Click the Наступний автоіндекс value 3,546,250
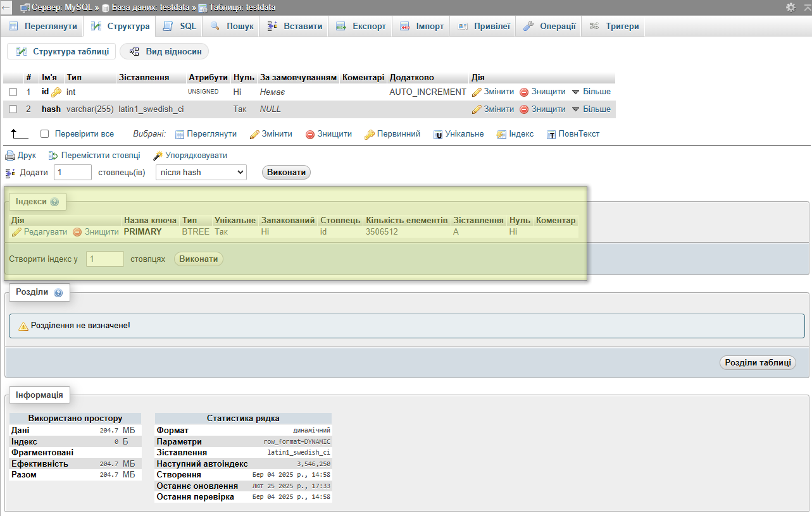 (314, 464)
